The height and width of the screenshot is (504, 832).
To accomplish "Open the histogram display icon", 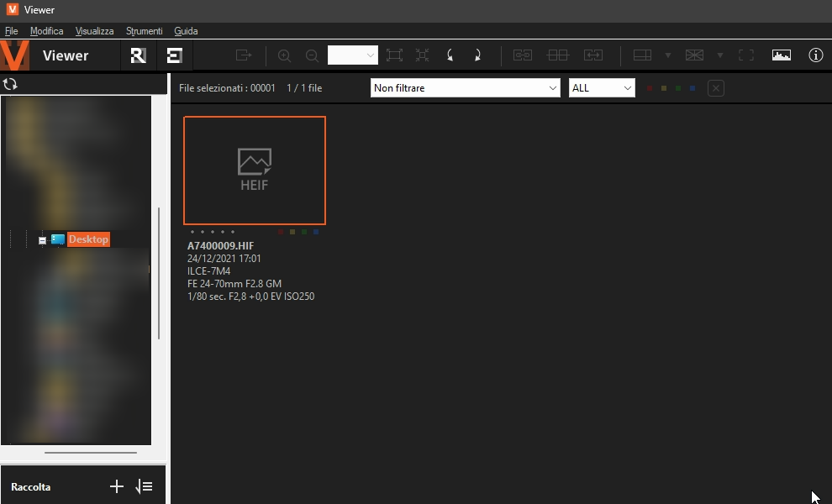I will tap(781, 55).
